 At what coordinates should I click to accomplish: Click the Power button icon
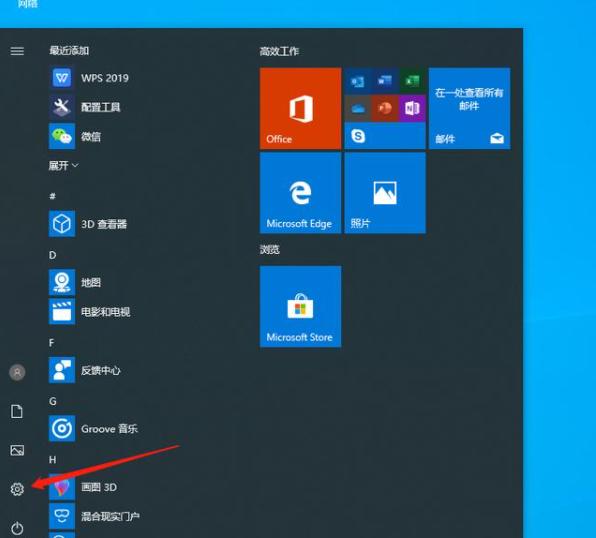click(17, 528)
